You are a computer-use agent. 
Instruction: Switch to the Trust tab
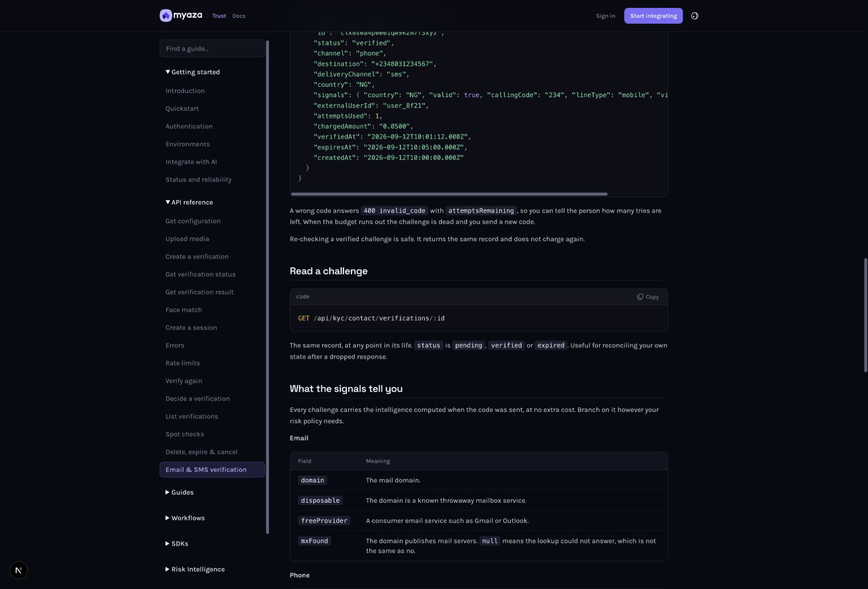(x=219, y=16)
